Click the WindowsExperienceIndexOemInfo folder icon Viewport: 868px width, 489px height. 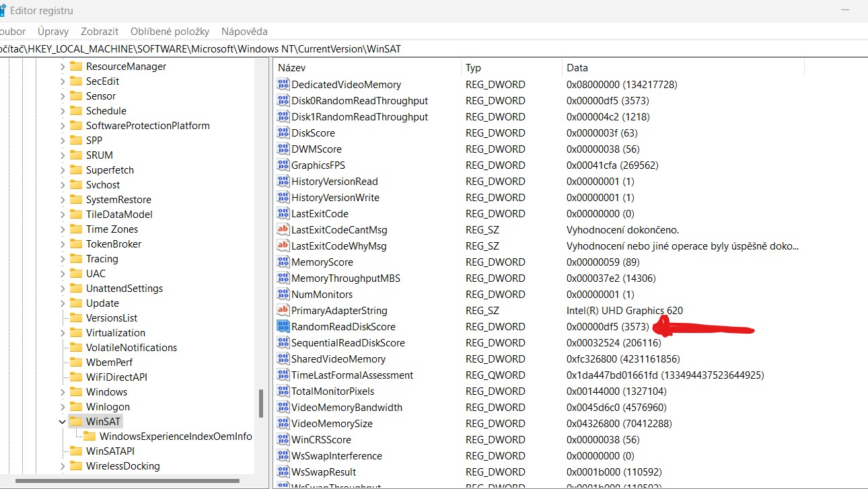[x=89, y=436]
